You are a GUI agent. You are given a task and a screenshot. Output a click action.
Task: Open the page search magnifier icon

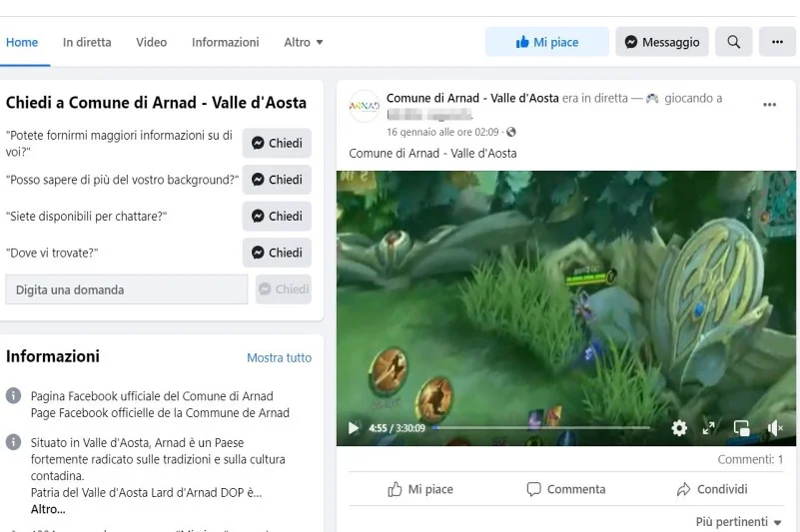click(x=734, y=42)
